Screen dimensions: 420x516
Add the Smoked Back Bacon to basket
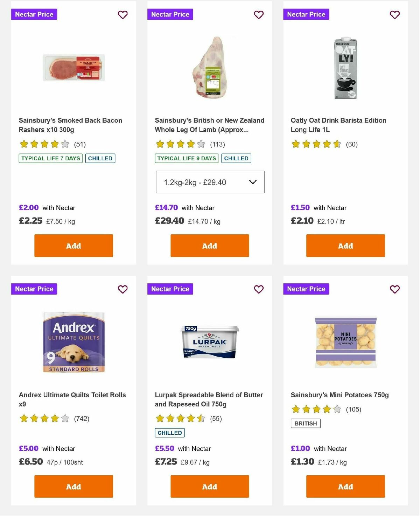tap(73, 246)
